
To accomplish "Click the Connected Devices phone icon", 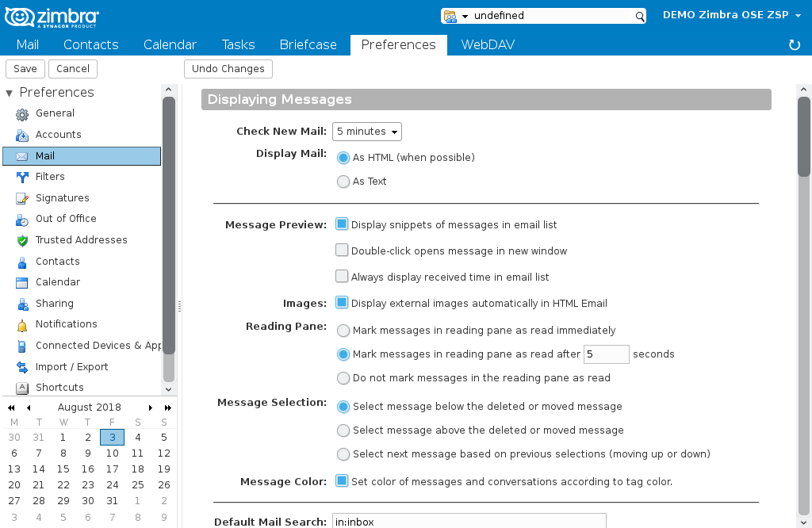I will click(x=21, y=346).
